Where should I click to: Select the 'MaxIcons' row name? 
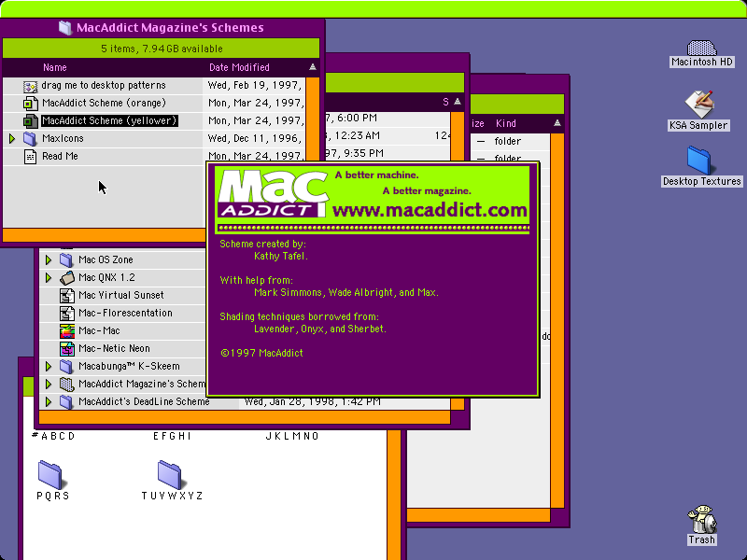pos(63,138)
